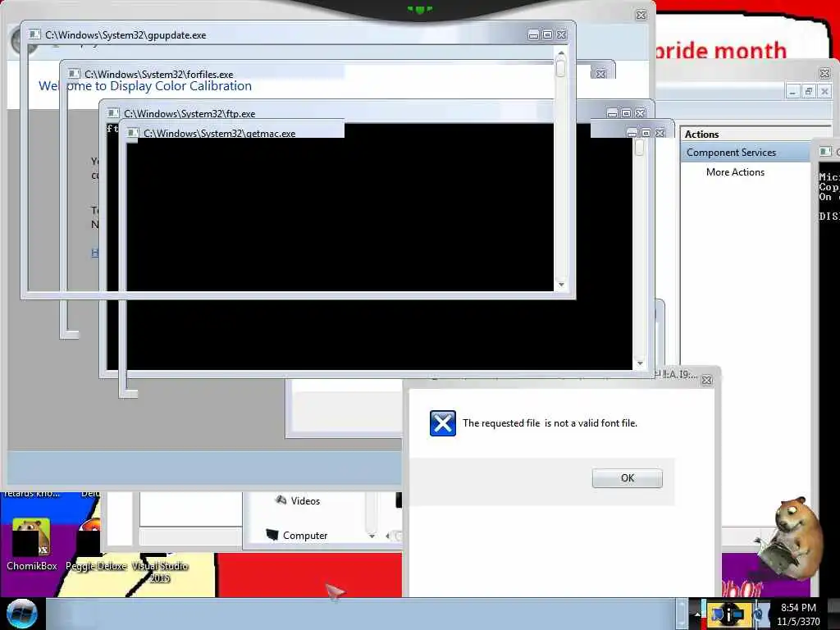Click the blue X error icon in font dialog
This screenshot has height=630, width=840.
point(442,423)
